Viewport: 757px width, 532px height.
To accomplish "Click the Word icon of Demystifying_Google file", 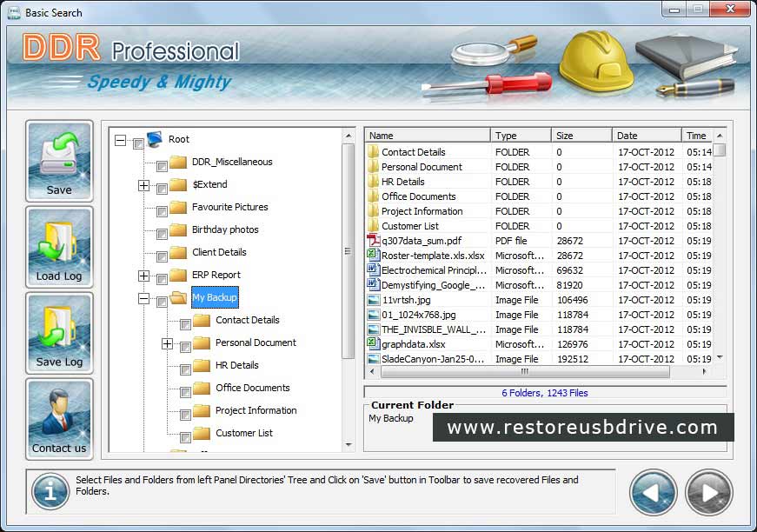I will point(373,285).
